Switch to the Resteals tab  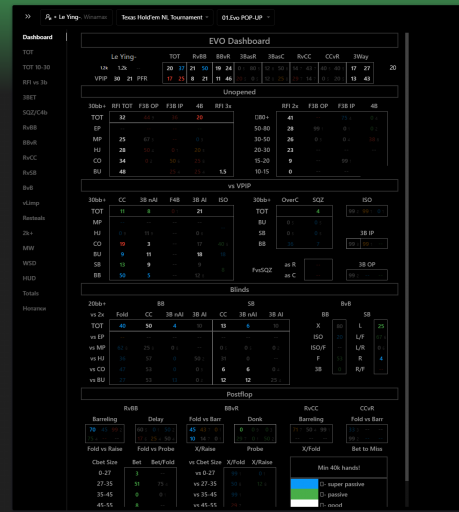[x=34, y=218]
